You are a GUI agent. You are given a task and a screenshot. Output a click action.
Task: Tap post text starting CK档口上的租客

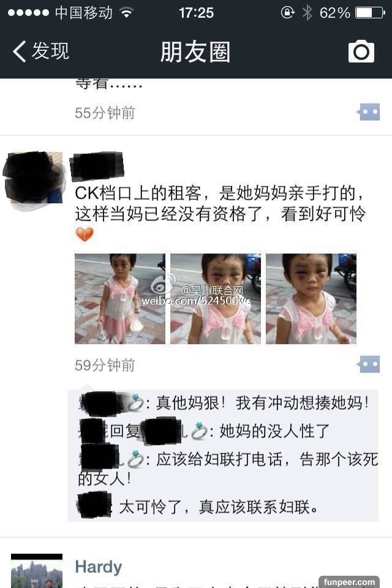tap(221, 203)
